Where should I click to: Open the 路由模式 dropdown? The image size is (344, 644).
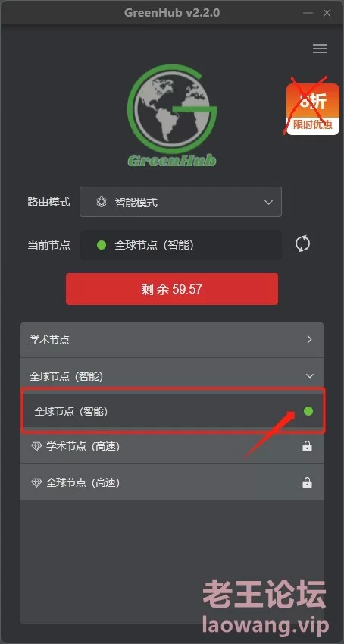(180, 202)
